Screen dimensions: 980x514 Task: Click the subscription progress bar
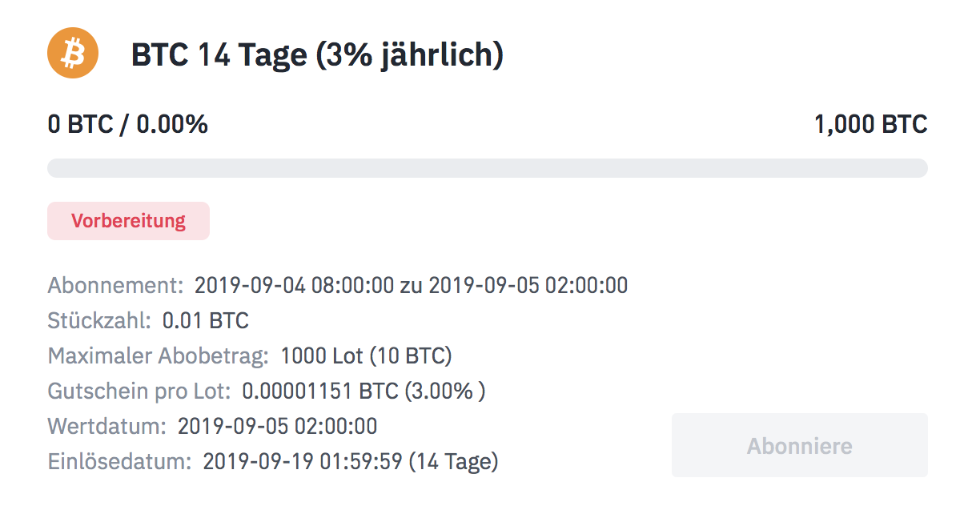point(487,168)
